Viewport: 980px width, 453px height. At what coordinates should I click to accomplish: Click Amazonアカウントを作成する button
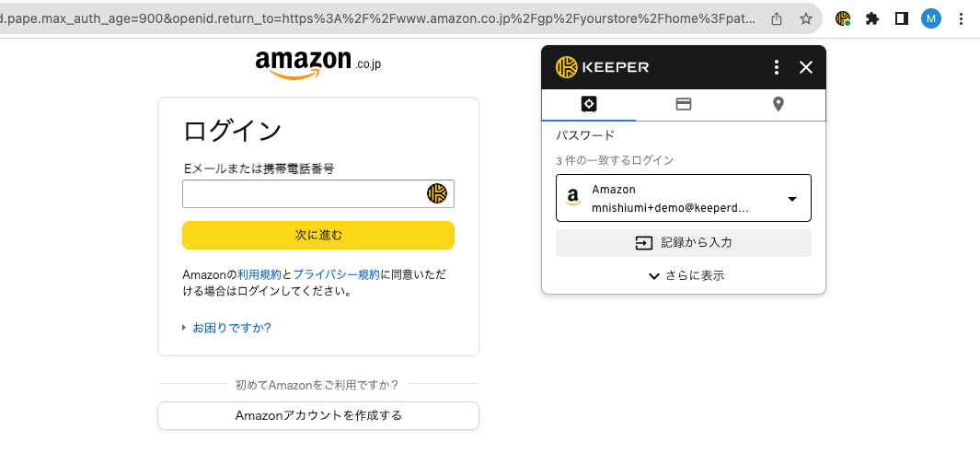click(x=318, y=415)
